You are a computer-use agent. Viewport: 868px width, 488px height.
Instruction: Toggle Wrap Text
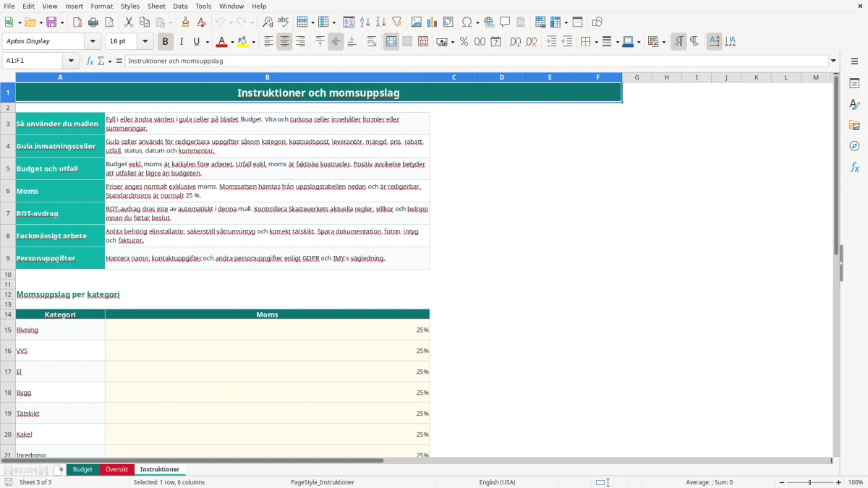(372, 42)
